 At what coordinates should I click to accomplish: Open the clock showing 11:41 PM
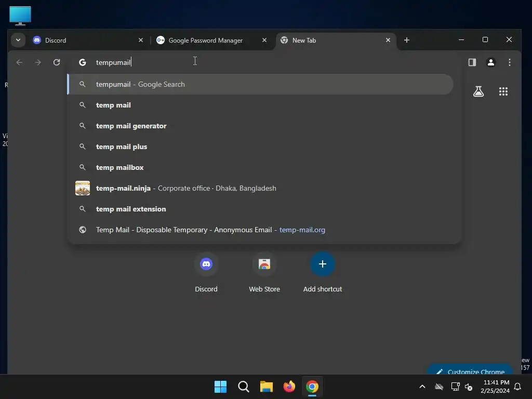495,387
